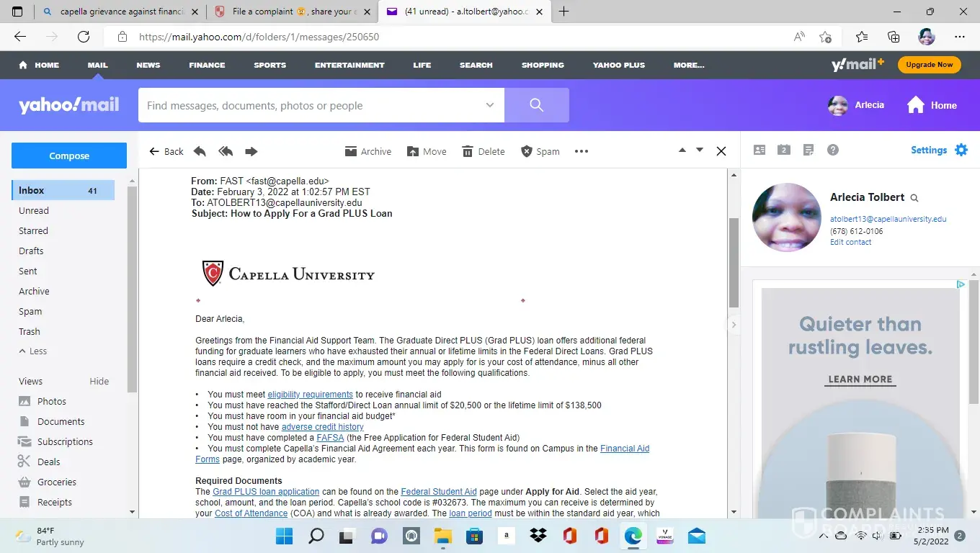Mark this email as Spam from toolbar
The height and width of the screenshot is (553, 980).
click(540, 151)
